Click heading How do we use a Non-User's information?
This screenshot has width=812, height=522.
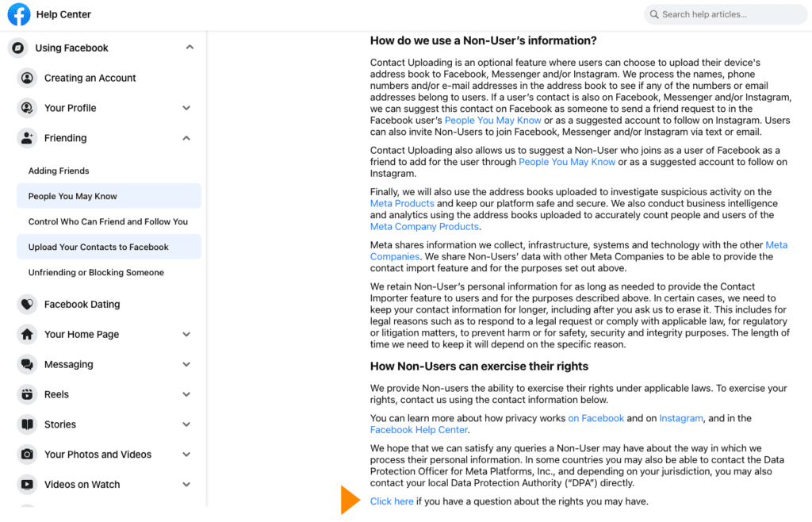pyautogui.click(x=483, y=40)
